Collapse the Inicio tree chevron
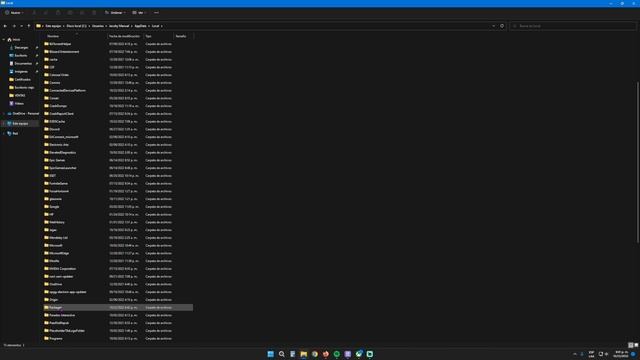 [4, 40]
